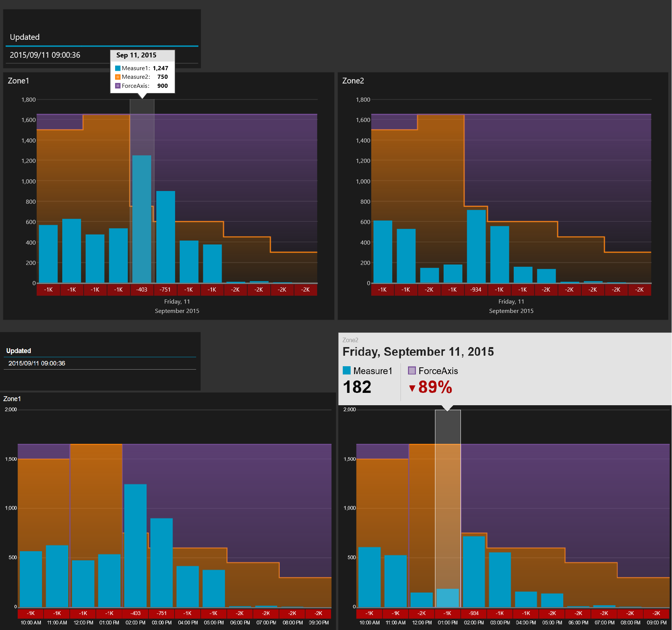Click the blue Measure1 swatch in Sep 11 tooltip
The image size is (672, 630).
(x=118, y=68)
